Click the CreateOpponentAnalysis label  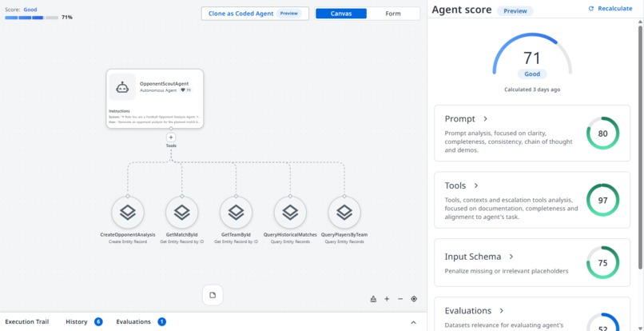coord(128,235)
